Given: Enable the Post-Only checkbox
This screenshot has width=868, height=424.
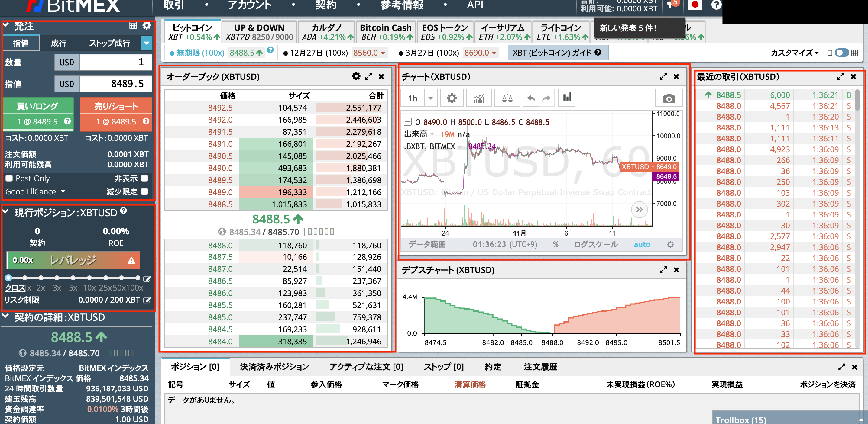Looking at the screenshot, I should pos(9,178).
